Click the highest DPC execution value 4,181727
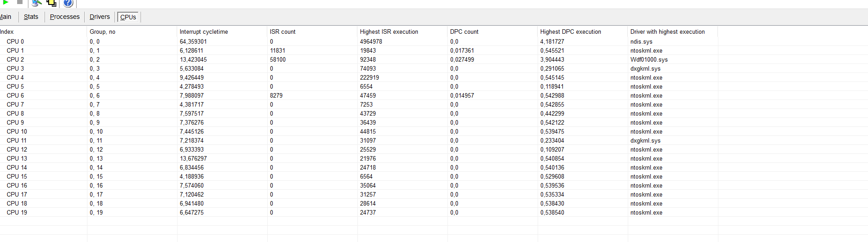Viewport: 868px width, 242px height. 552,41
